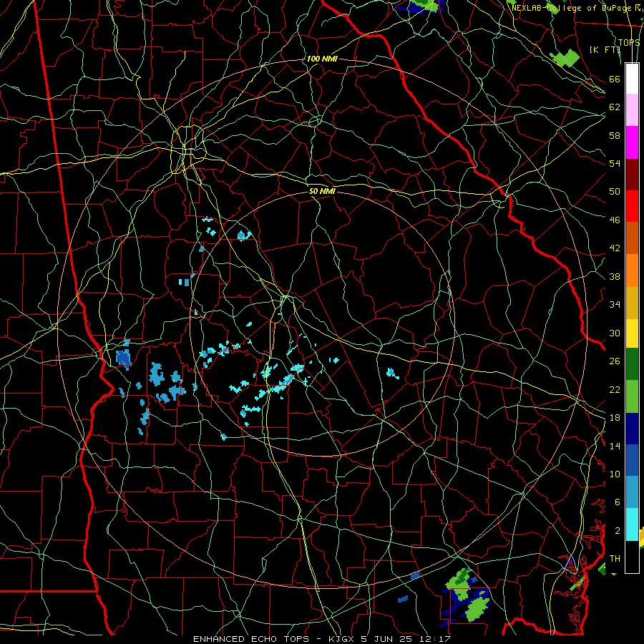Image resolution: width=644 pixels, height=644 pixels.
Task: Select the dark orange legend swatch
Action: [632, 238]
